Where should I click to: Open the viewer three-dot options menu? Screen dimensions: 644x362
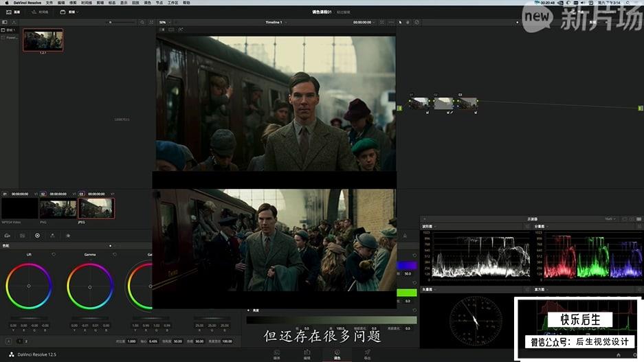coord(391,22)
